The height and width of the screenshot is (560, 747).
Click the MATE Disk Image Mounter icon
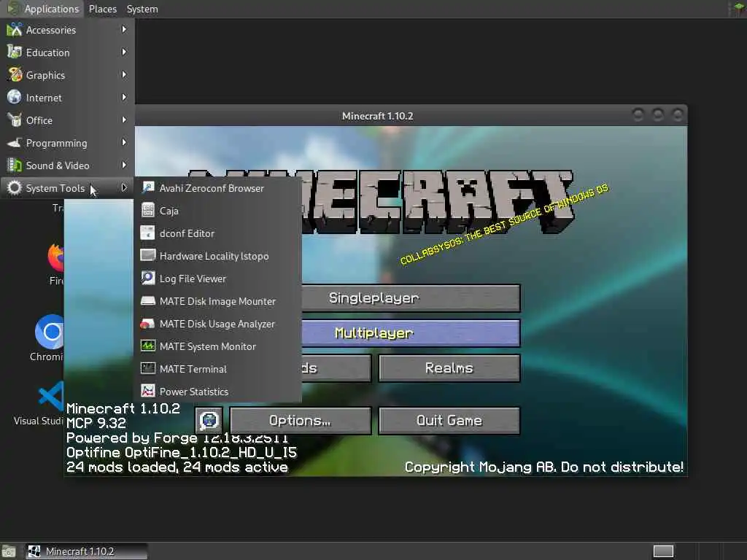pos(147,300)
